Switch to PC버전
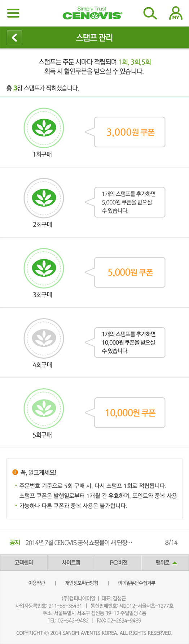This screenshot has height=644, width=189. click(118, 562)
